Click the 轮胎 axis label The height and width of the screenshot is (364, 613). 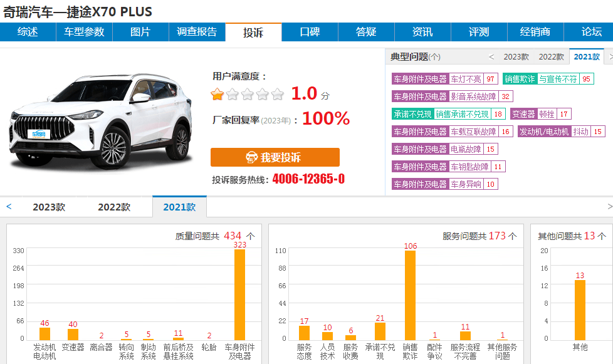point(209,347)
